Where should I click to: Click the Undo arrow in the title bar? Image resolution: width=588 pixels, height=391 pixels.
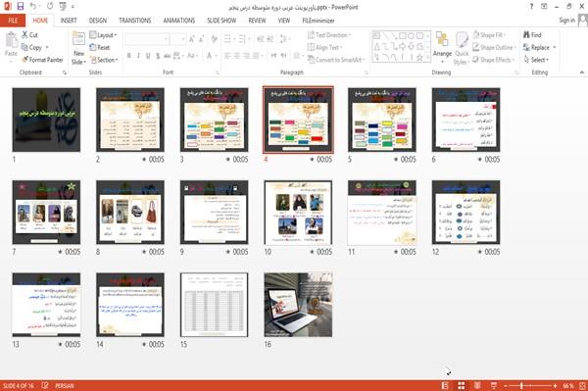point(33,7)
